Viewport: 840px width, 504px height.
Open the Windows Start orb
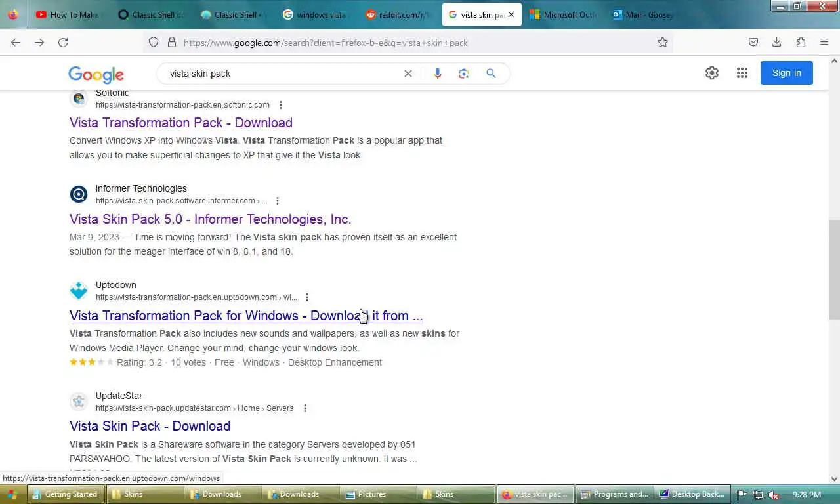click(x=12, y=494)
